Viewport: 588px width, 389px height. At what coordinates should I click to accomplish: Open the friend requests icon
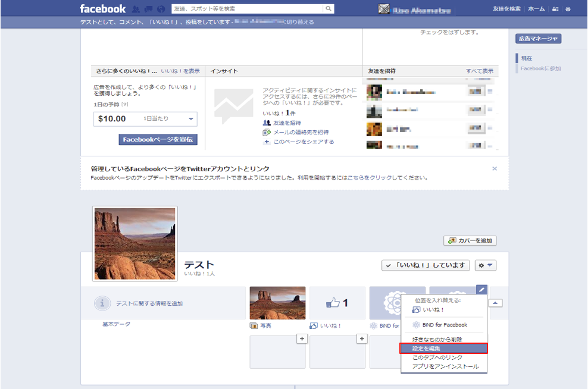coord(136,9)
